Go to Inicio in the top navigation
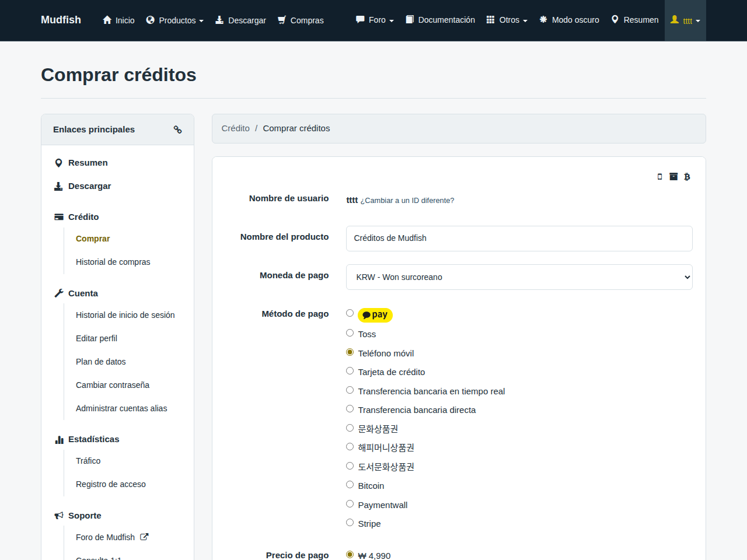Viewport: 747px width, 560px height. [x=118, y=20]
